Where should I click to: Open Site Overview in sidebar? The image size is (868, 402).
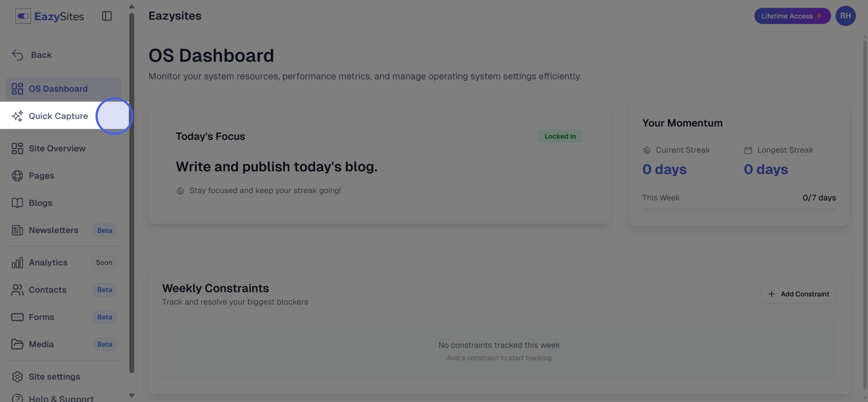tap(57, 148)
